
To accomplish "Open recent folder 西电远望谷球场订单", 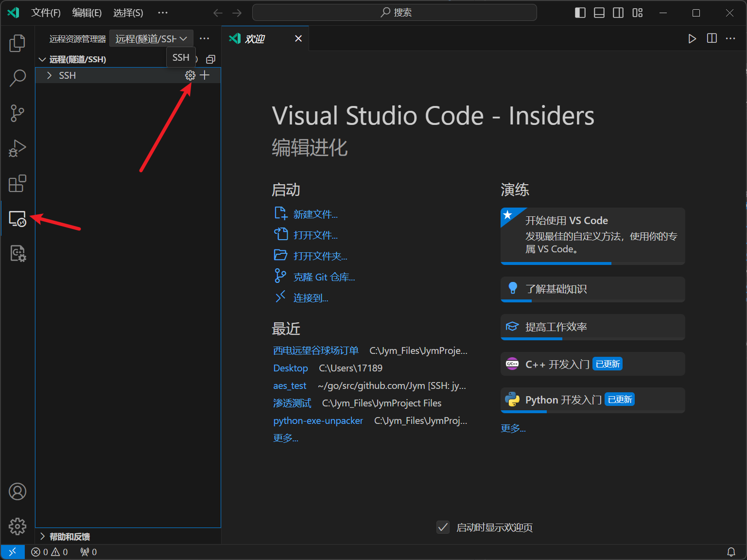I will click(x=316, y=350).
